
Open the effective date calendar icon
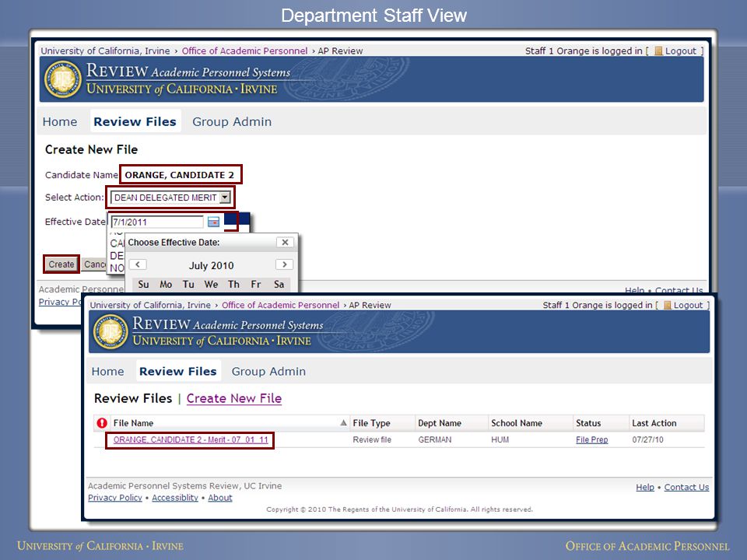tap(213, 222)
